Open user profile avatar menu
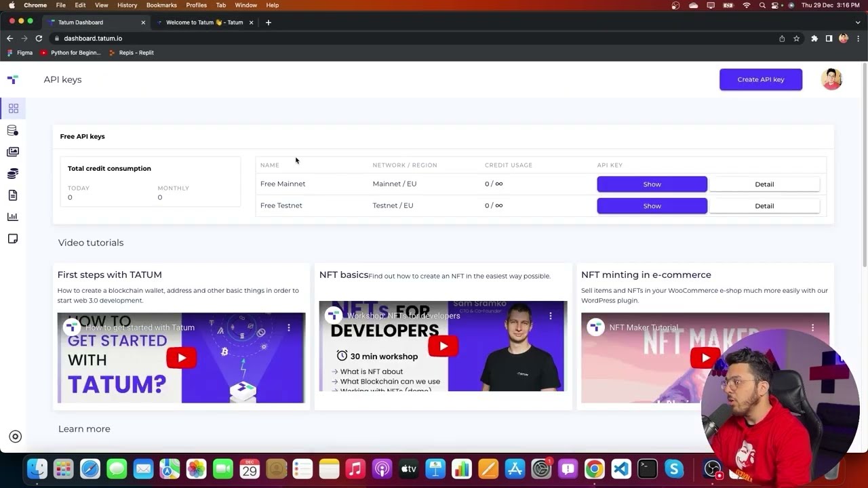Image resolution: width=868 pixels, height=488 pixels. pos(831,79)
